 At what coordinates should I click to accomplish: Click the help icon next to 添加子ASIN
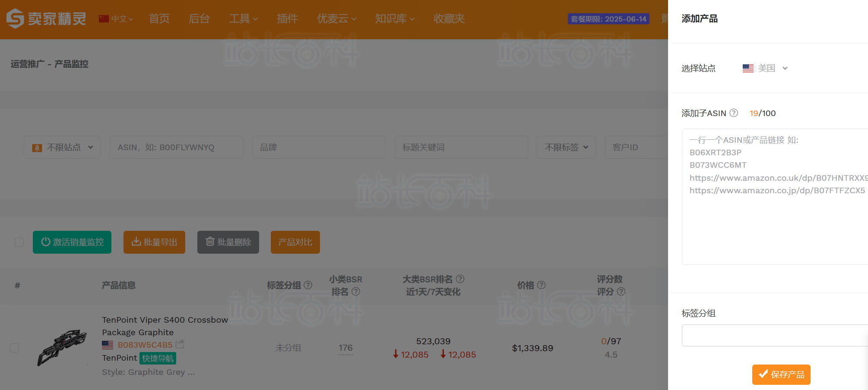(x=733, y=113)
